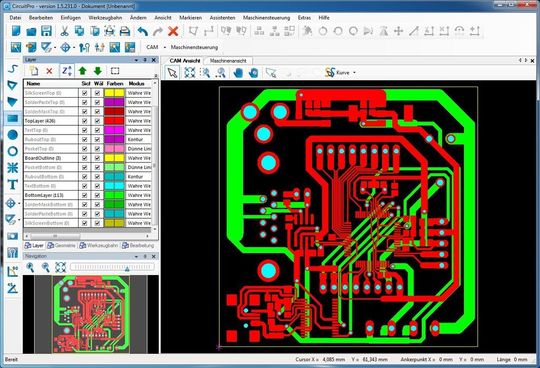Screen dimensions: 540x368
Task: Toggle visibility checkbox of SolderPasteTop
Action: tap(85, 102)
